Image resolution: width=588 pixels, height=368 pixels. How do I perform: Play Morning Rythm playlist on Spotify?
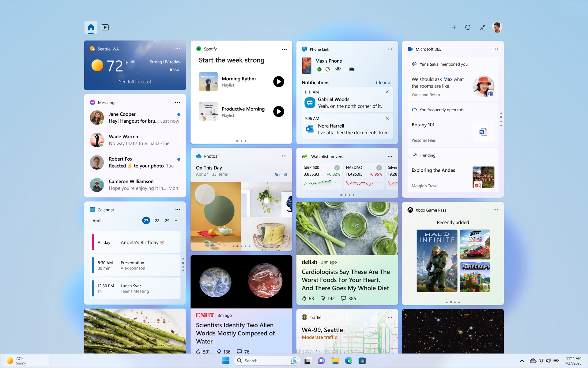[278, 81]
